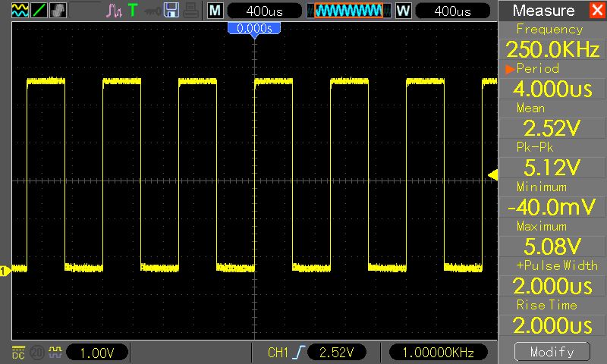Image resolution: width=607 pixels, height=364 pixels.
Task: Close the Measure panel with X
Action: tap(596, 11)
